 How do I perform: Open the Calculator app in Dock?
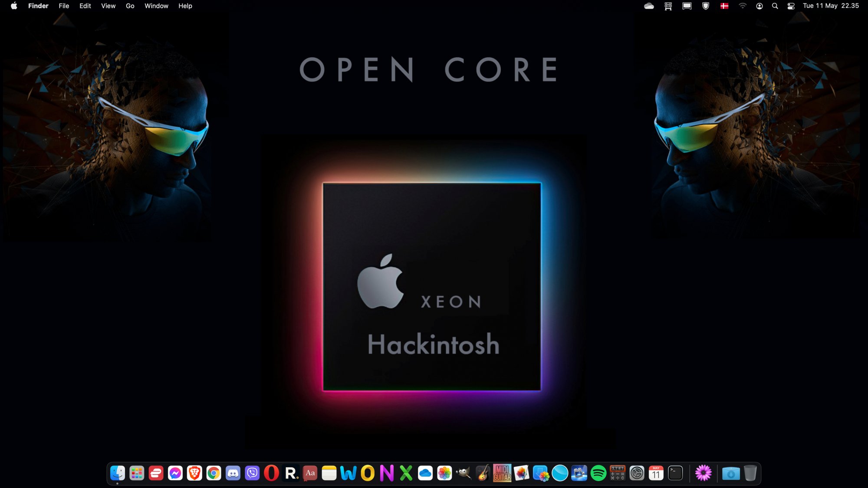618,473
